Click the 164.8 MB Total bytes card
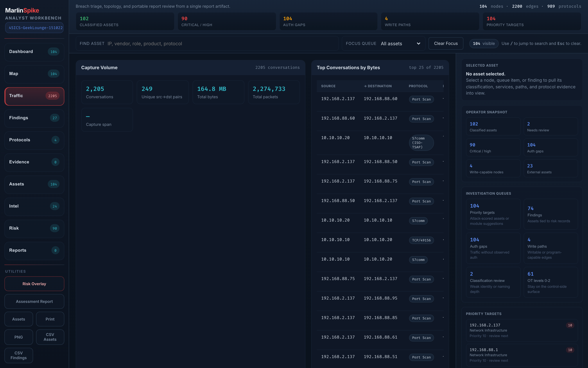 click(218, 92)
